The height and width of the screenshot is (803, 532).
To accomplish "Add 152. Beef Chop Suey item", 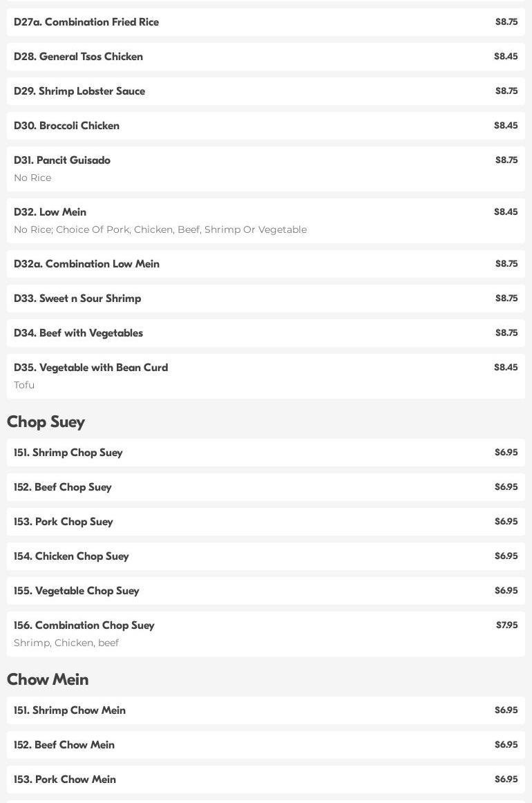I will (x=63, y=487).
